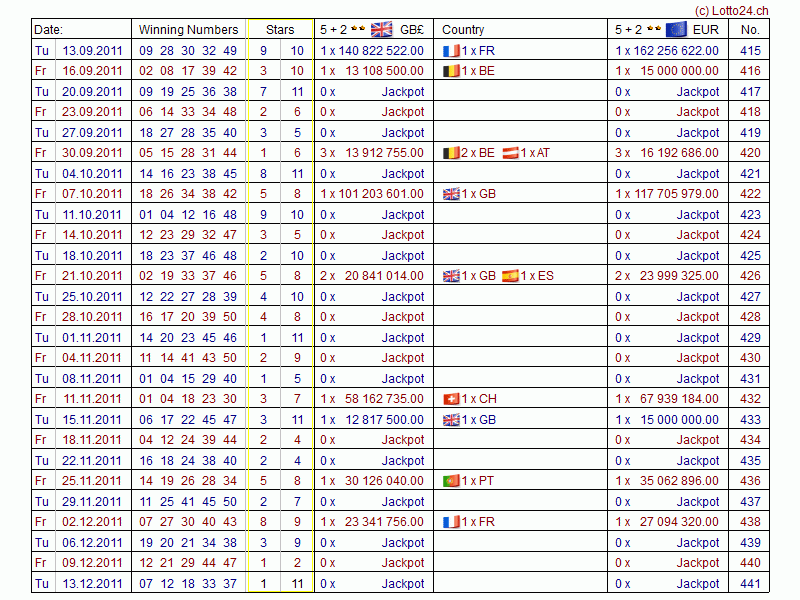
Task: Click the Belgian flag in draw 416 row
Action: pos(451,71)
